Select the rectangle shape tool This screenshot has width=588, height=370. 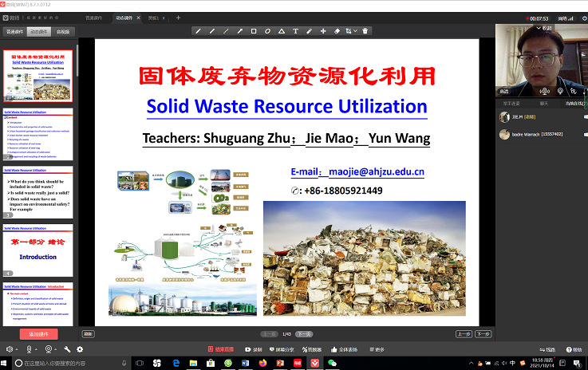coord(254,31)
